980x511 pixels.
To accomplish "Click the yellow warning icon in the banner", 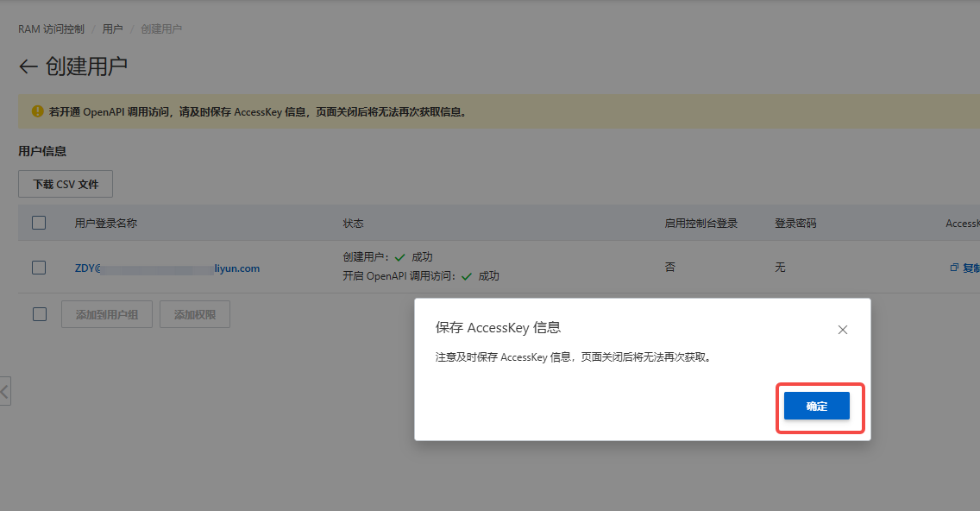I will click(37, 111).
